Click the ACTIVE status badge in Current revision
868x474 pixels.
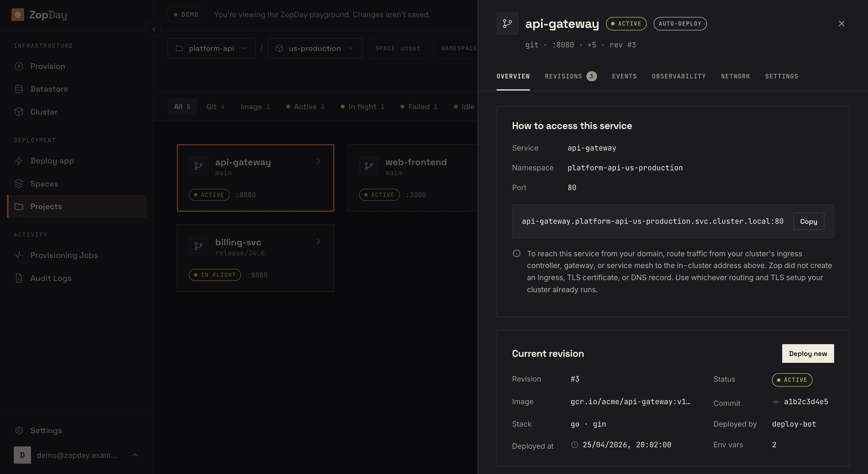point(792,379)
